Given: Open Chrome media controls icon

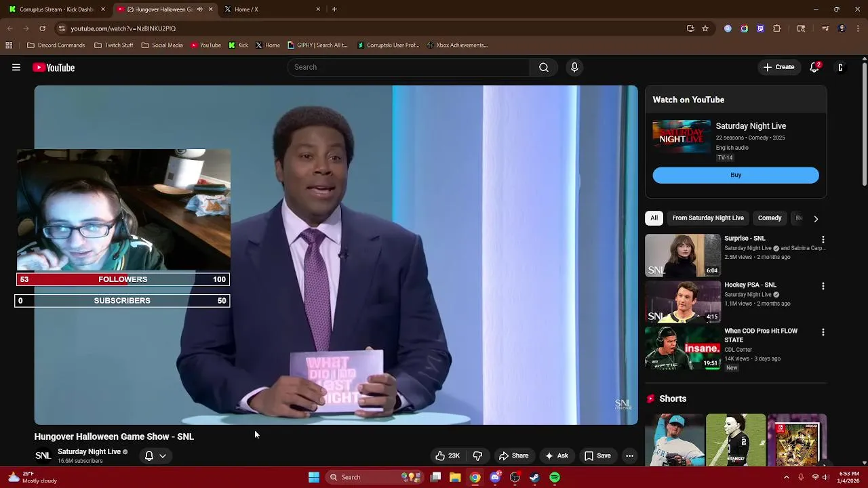Looking at the screenshot, I should [x=825, y=28].
